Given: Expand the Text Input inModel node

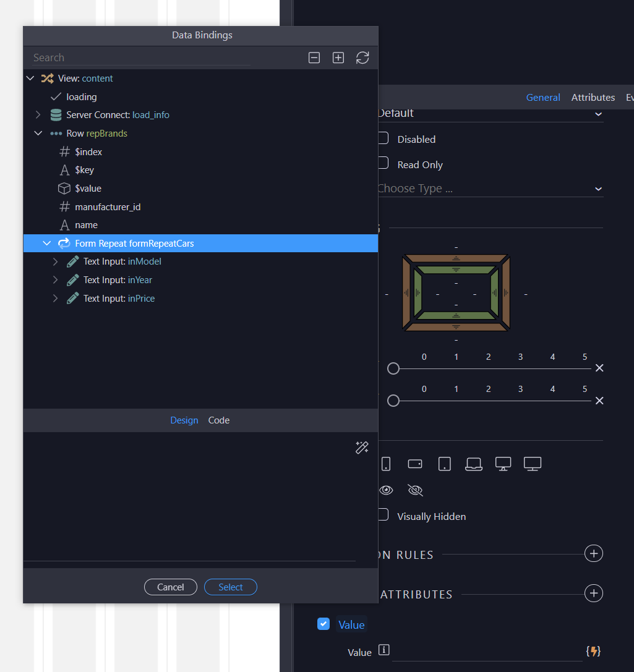Looking at the screenshot, I should click(55, 262).
